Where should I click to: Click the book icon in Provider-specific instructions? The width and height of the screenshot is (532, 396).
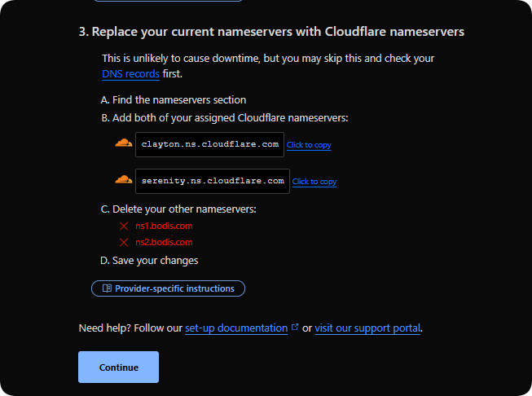tap(106, 288)
